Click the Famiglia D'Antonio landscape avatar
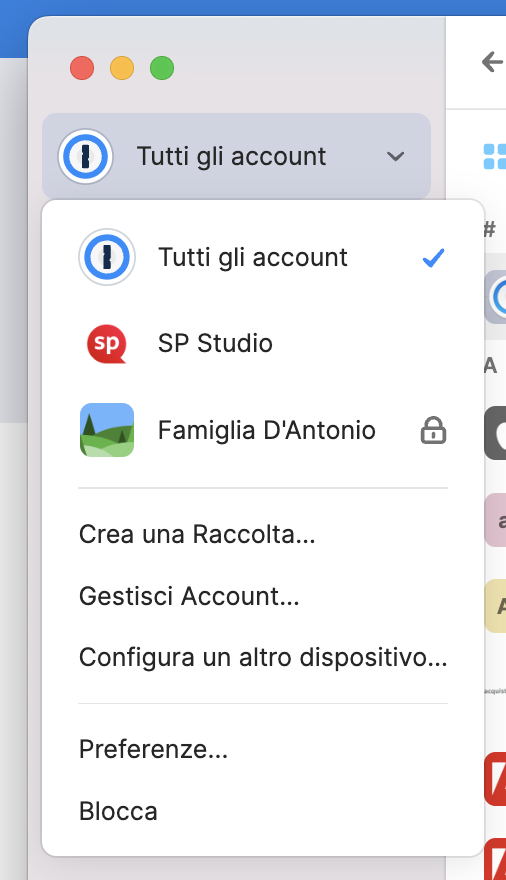The height and width of the screenshot is (880, 506). click(107, 430)
